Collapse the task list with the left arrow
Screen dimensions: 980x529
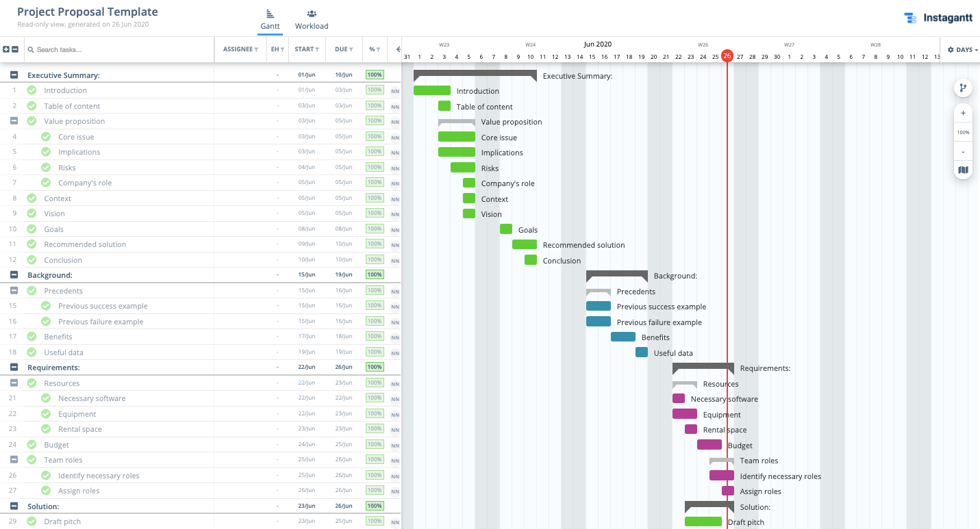398,49
